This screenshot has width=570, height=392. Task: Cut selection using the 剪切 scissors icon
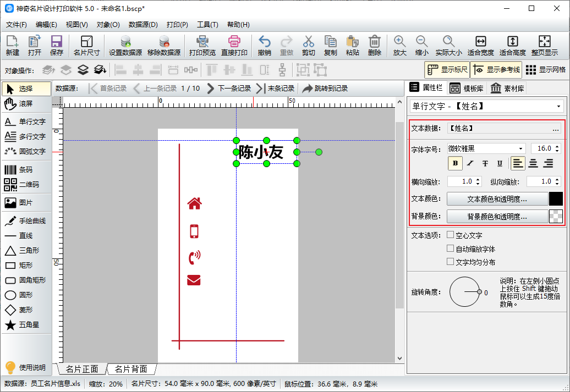308,46
